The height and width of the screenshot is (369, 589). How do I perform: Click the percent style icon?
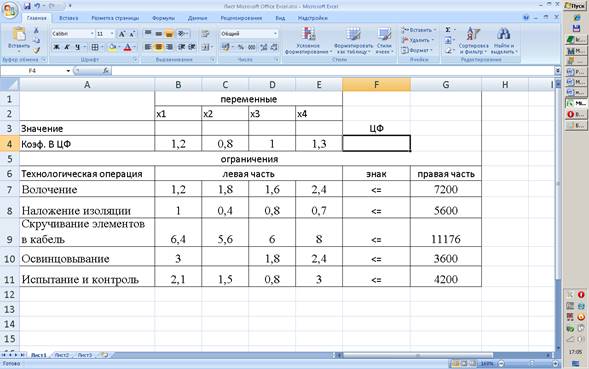(x=241, y=47)
